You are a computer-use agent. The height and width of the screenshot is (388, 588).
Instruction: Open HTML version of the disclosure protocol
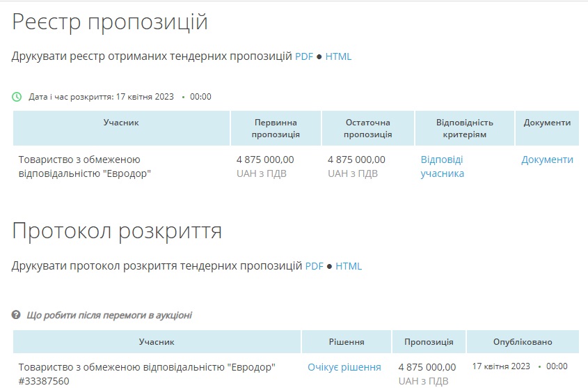(x=349, y=266)
